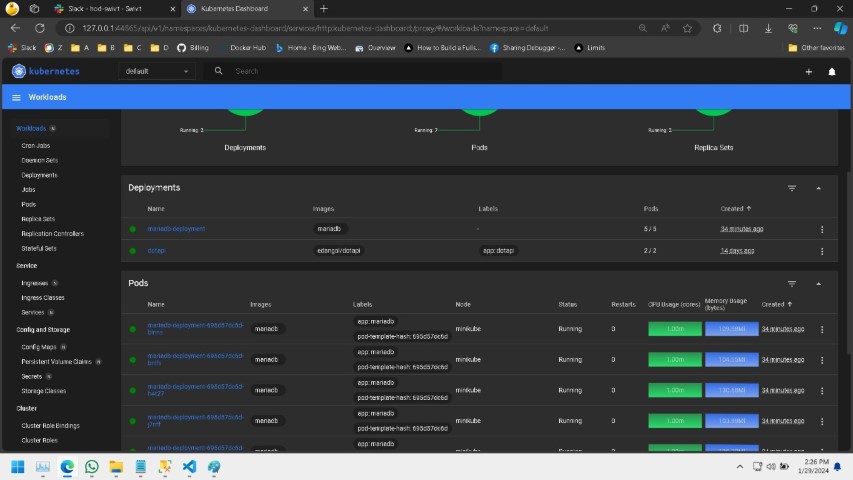The width and height of the screenshot is (853, 480).
Task: Open the notifications bell in Kubernetes header
Action: pyautogui.click(x=832, y=72)
